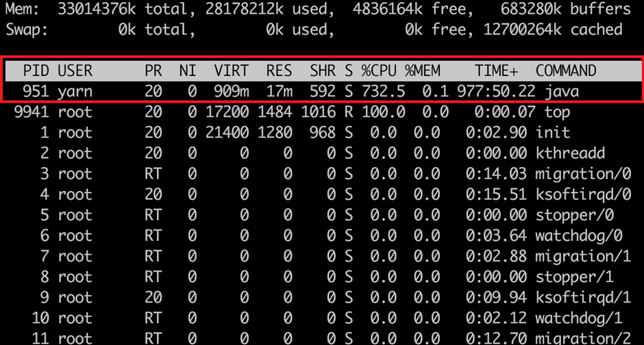Screen dimensions: 644x345
Task: Click the migration/1 command text
Action: point(583,257)
